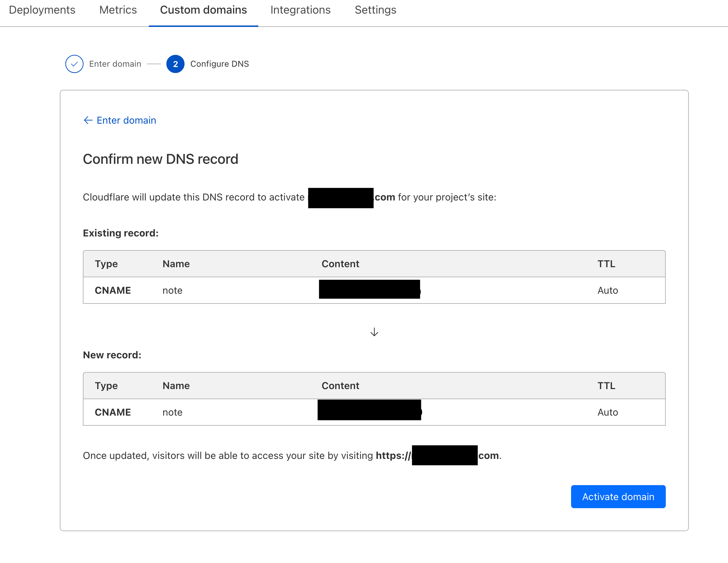Click the Auto TTL value in the existing record
This screenshot has height=563, width=728.
click(607, 290)
